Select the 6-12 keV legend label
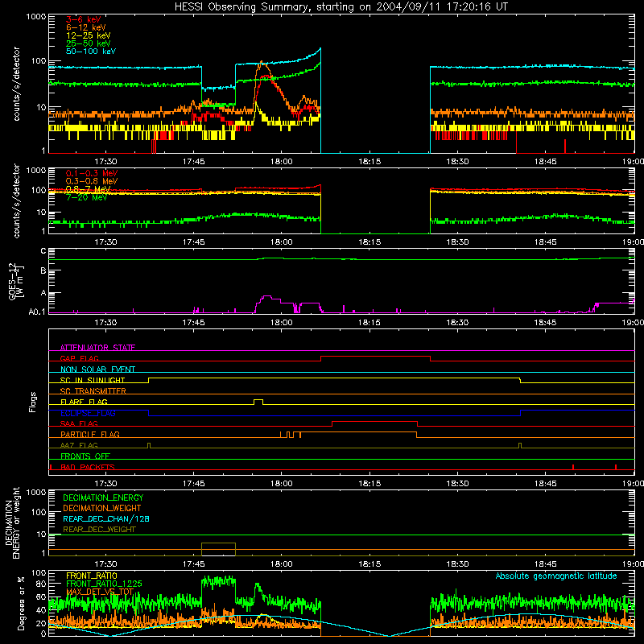The width and height of the screenshot is (644, 644). coord(86,27)
